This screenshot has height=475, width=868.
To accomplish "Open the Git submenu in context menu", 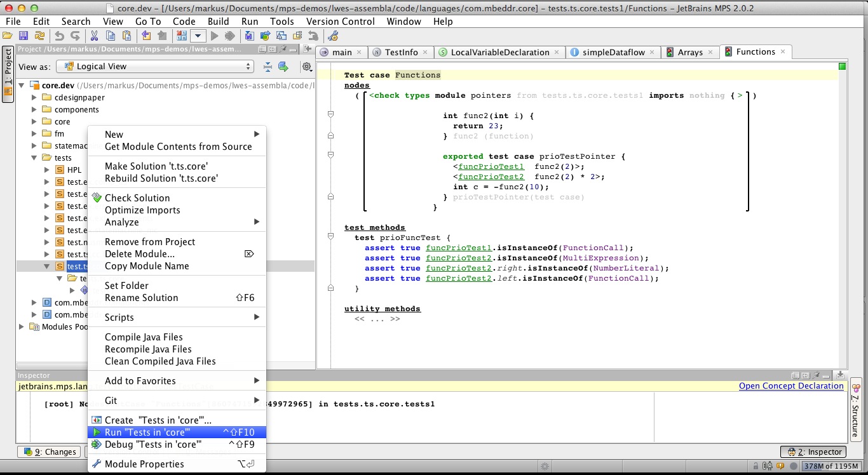I will [x=177, y=401].
